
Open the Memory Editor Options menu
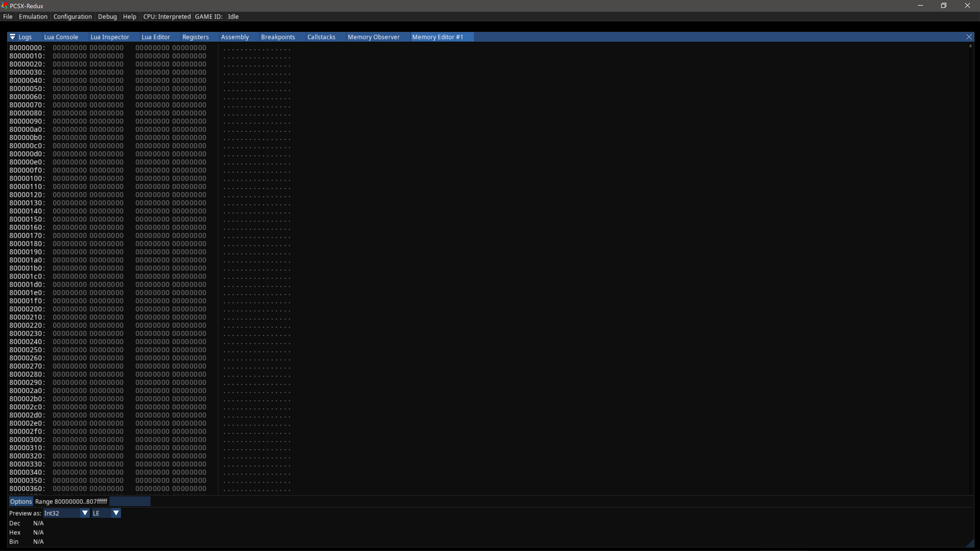pos(21,501)
